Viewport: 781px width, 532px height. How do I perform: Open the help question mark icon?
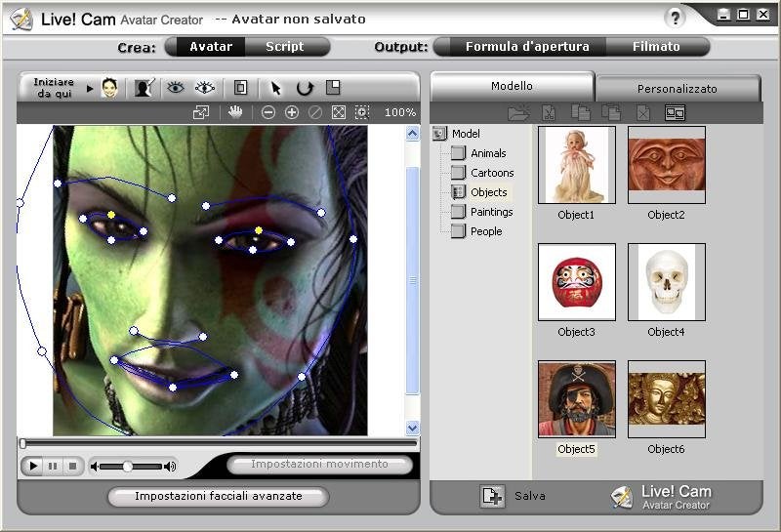tap(675, 17)
